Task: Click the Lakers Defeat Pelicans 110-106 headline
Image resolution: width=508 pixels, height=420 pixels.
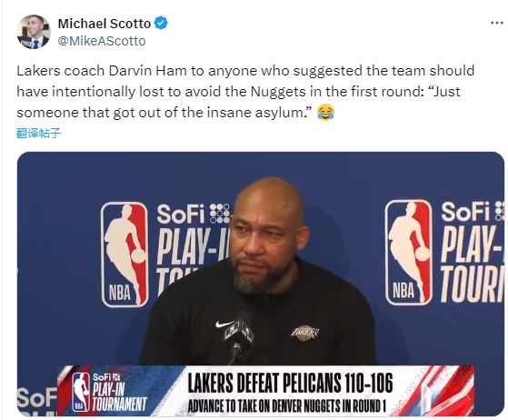Action: 290,383
